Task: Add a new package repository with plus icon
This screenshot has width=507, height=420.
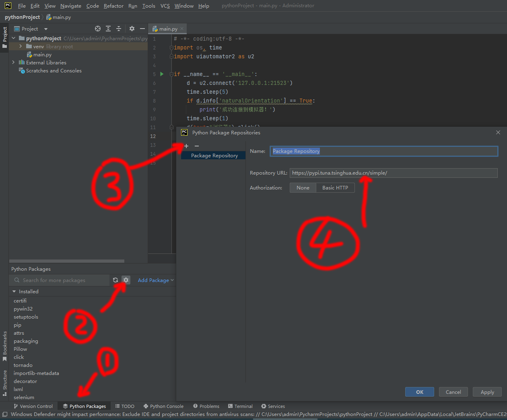Action: (185, 146)
